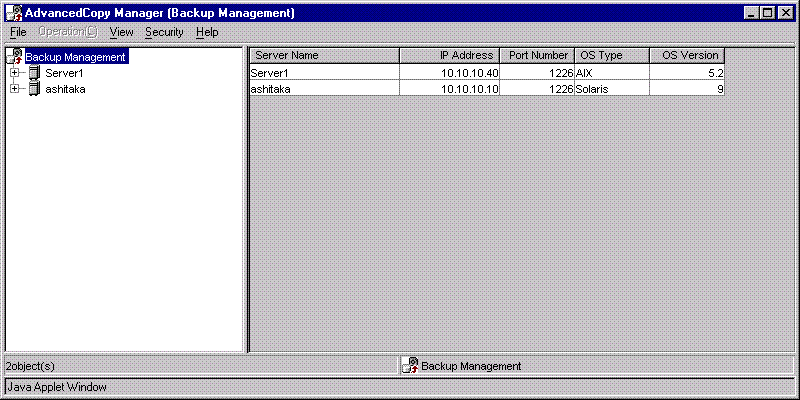Viewport: 800px width, 400px height.
Task: Click the Solaris OS type cell
Action: [x=612, y=89]
